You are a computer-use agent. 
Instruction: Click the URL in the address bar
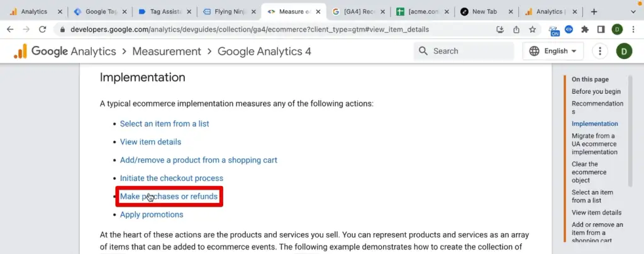(x=250, y=30)
